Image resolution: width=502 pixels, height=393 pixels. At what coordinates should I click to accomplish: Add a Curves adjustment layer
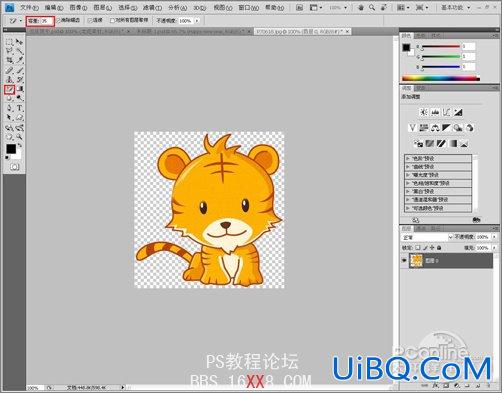[x=447, y=112]
